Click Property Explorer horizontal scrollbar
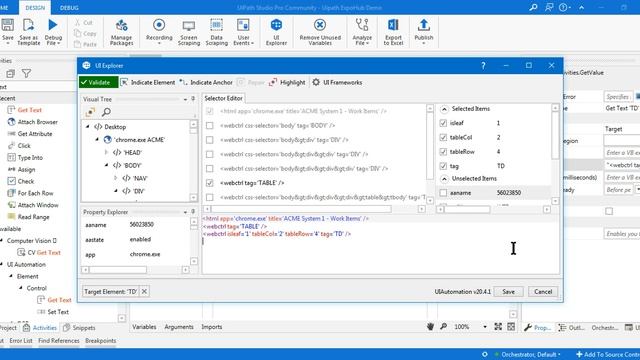Screen dimensions: 640x360 pos(118,270)
